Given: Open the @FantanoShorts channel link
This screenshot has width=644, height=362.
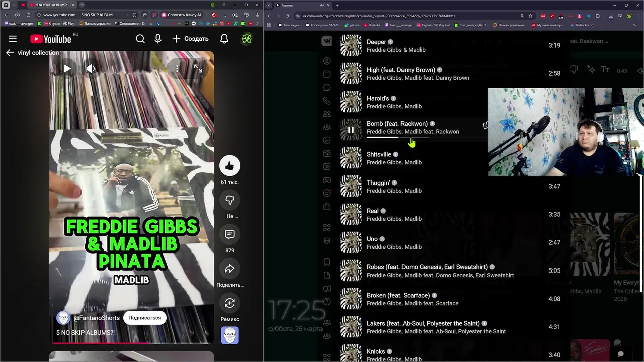Looking at the screenshot, I should pyautogui.click(x=97, y=318).
